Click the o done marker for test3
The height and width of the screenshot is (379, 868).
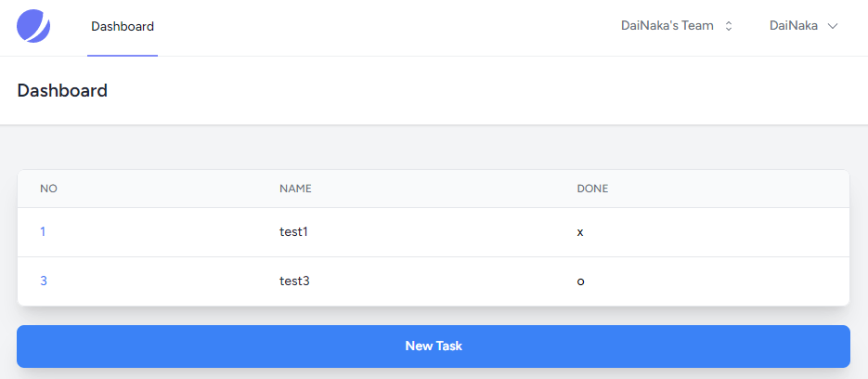point(581,281)
